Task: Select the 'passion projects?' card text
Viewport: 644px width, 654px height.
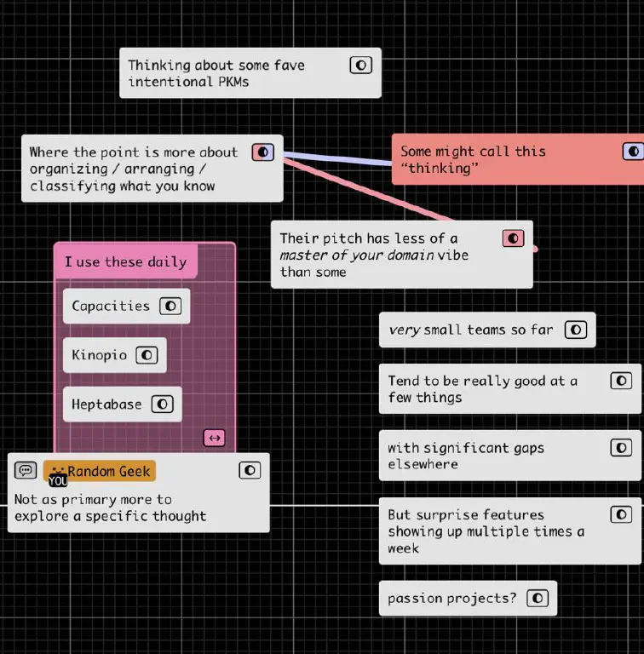Action: (x=451, y=598)
